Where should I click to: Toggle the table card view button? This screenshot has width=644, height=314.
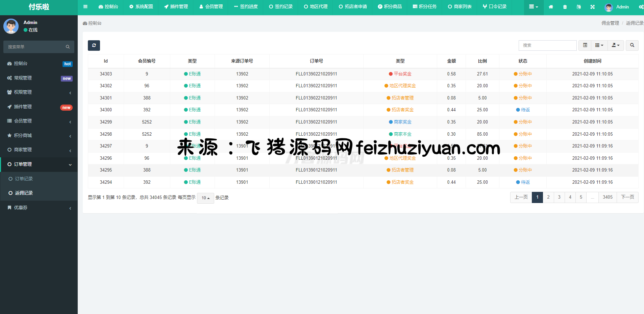585,45
